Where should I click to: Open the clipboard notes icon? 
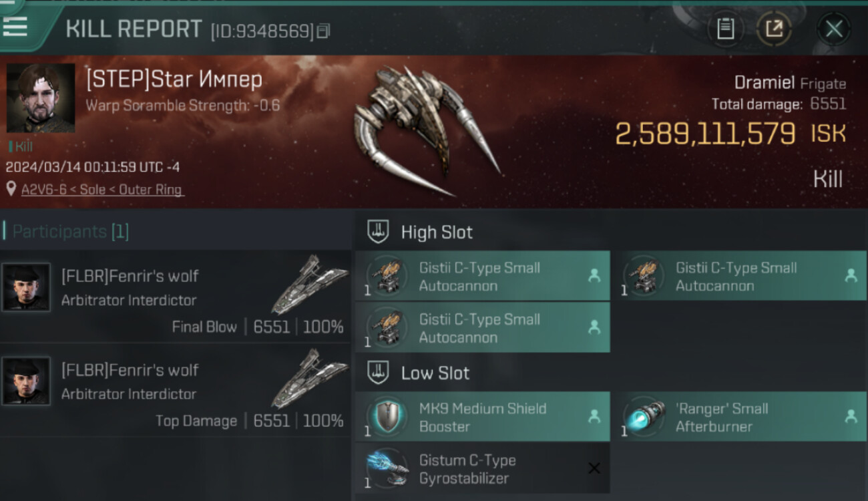coord(725,29)
